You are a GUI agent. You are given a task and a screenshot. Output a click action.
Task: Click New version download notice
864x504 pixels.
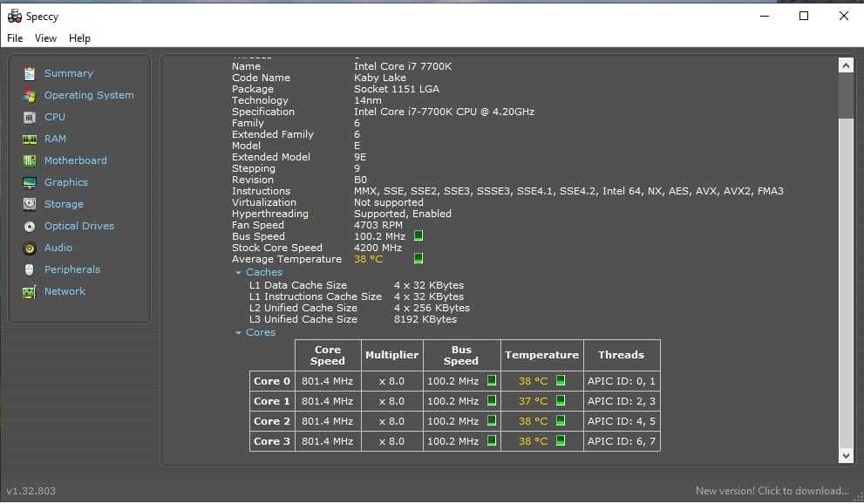(772, 491)
